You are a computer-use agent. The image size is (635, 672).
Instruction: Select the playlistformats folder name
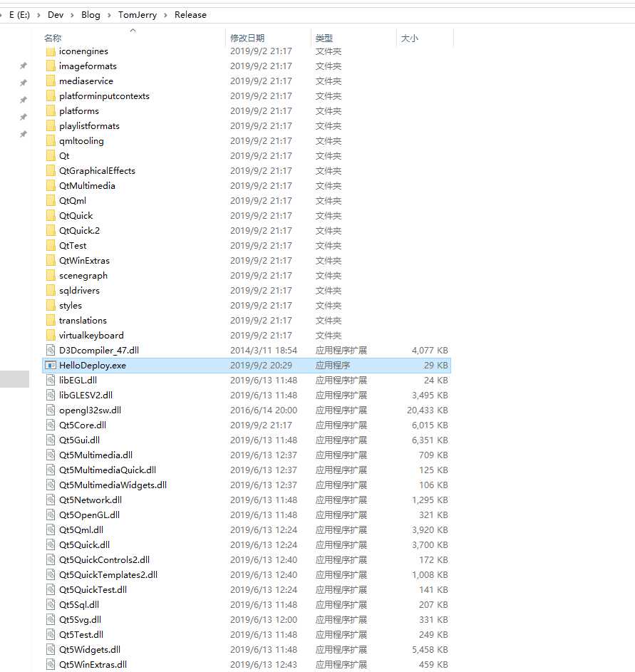click(x=89, y=126)
